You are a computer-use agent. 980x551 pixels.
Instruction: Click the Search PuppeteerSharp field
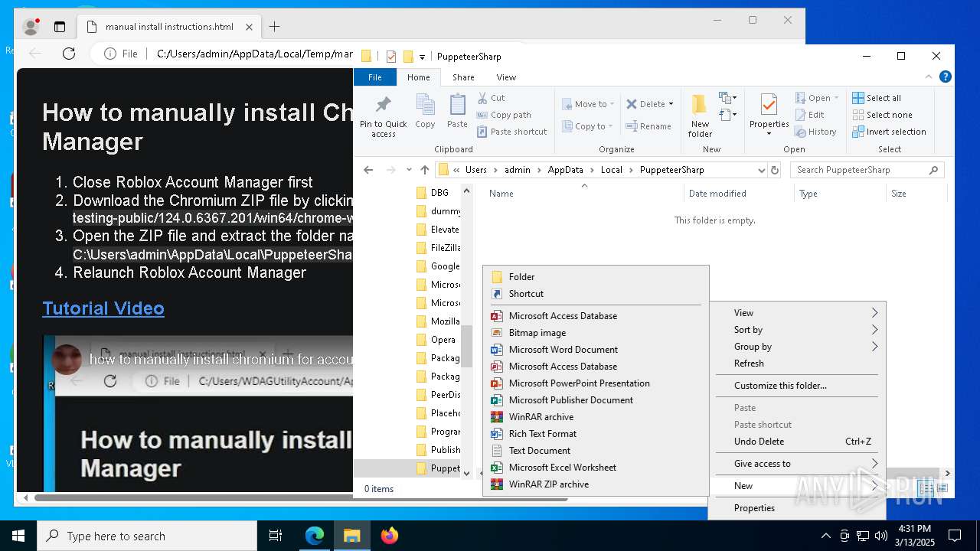pos(867,170)
